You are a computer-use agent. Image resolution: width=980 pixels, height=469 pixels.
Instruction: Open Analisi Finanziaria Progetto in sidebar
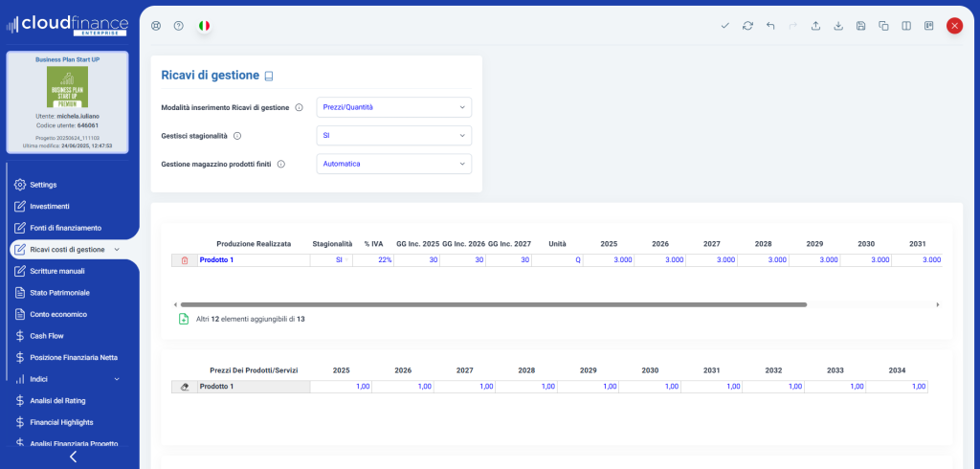[74, 443]
